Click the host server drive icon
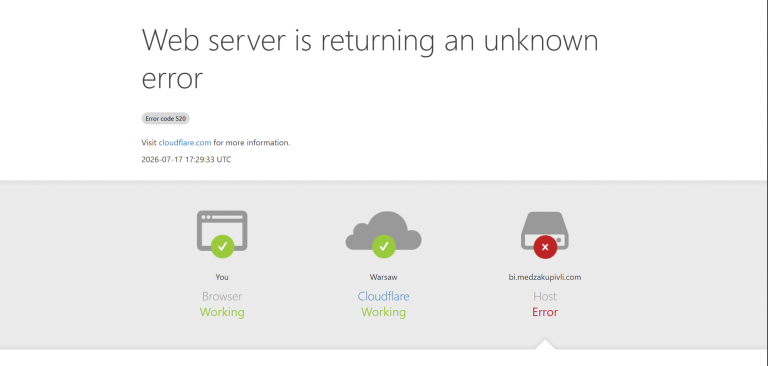The image size is (768, 366). pos(545,230)
